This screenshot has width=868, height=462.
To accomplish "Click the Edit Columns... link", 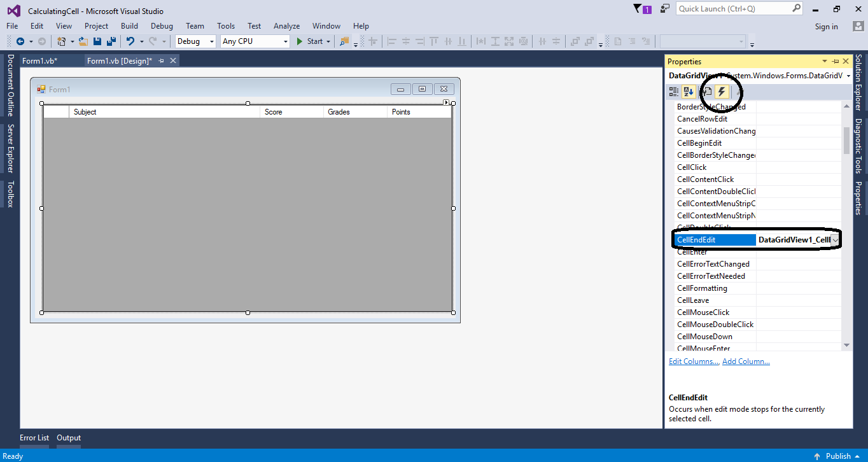I will point(694,361).
